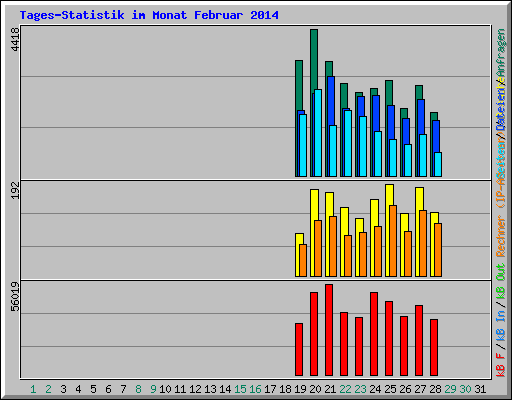Select day 20 on the x-axis
Screen dimensions: 512x400
point(315,389)
